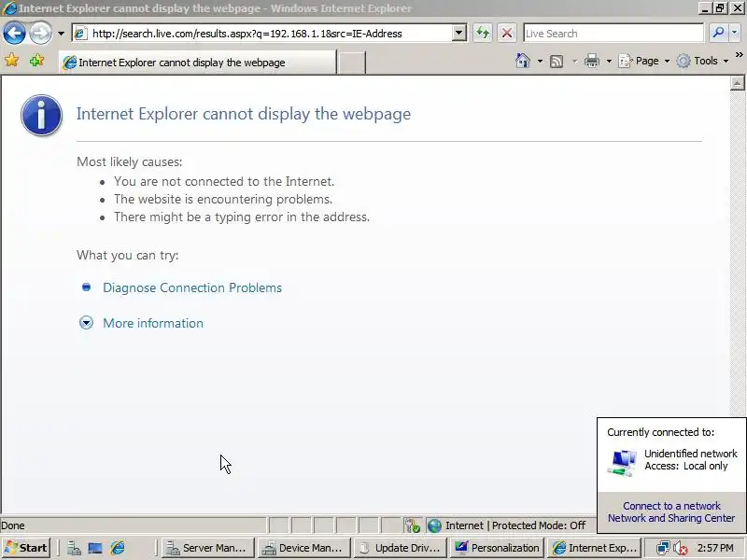Viewport: 747px width, 560px height.
Task: Click the Back navigation arrow
Action: tap(14, 34)
